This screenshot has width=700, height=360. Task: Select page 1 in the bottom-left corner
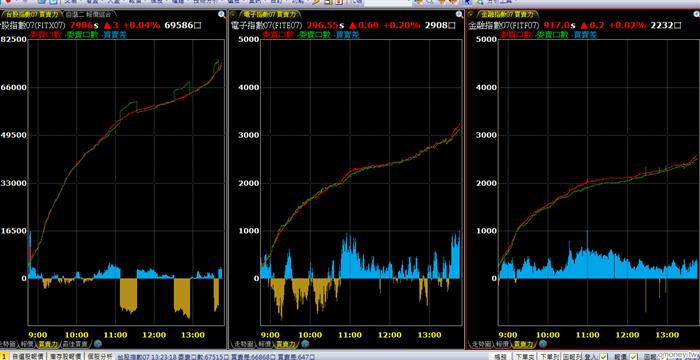coord(3,356)
